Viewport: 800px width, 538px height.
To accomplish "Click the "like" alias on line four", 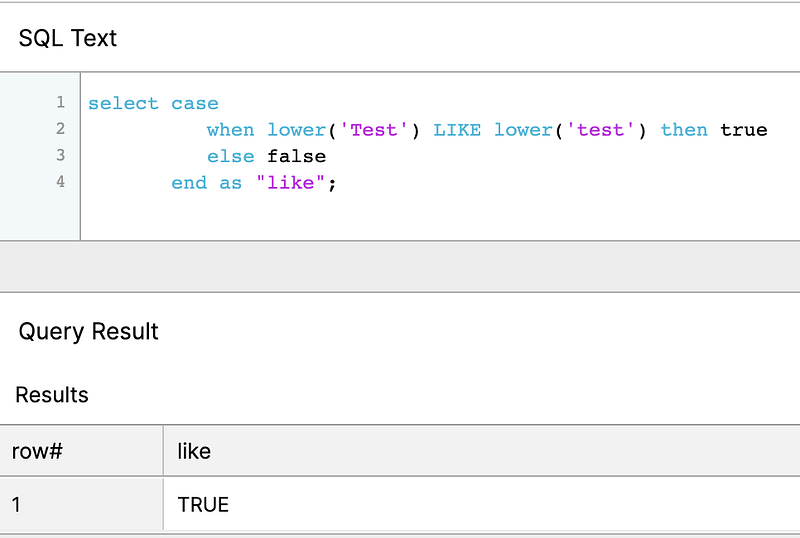I will coord(290,183).
